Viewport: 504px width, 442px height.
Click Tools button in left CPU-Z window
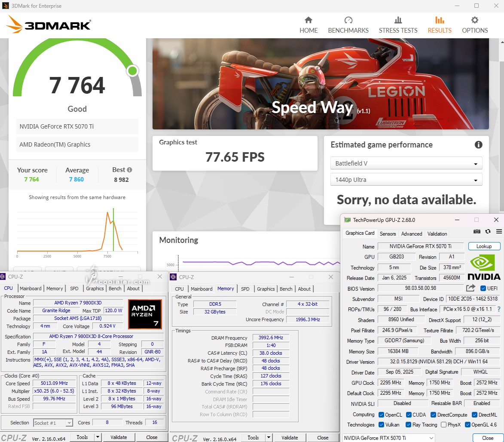pyautogui.click(x=82, y=437)
